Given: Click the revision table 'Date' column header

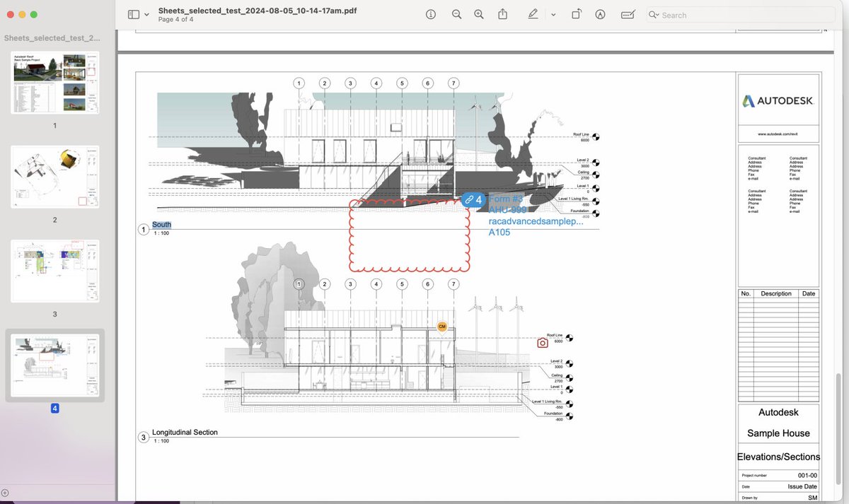Looking at the screenshot, I should (809, 293).
